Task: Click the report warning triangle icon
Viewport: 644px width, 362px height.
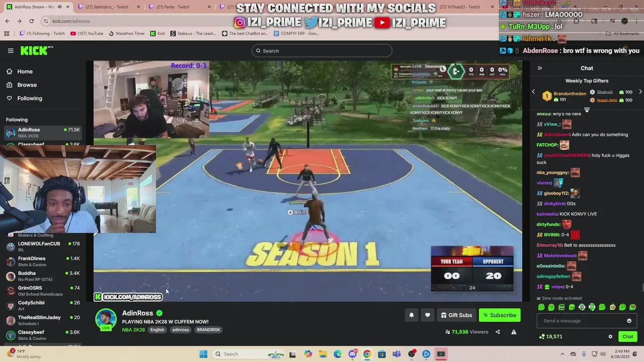Action: pos(514,332)
